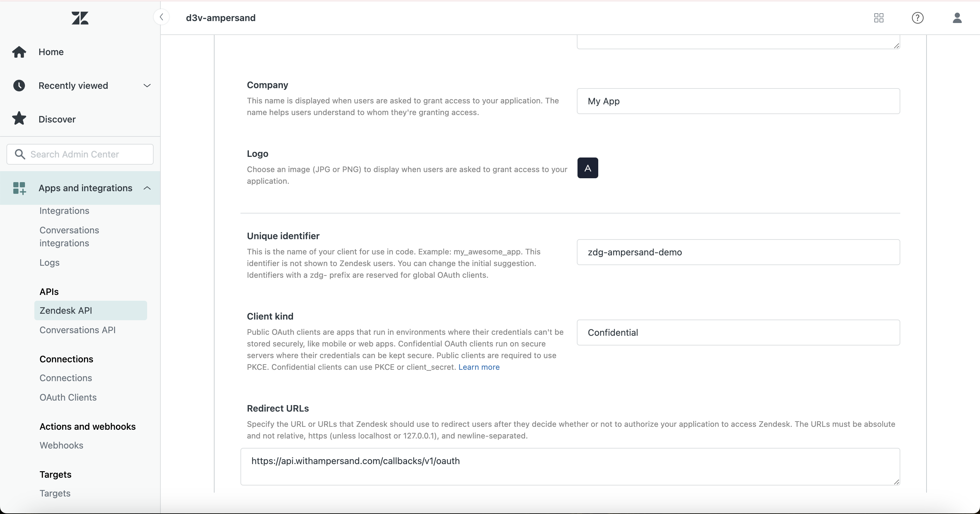Click the app logo thumbnail
Image resolution: width=980 pixels, height=514 pixels.
(588, 168)
